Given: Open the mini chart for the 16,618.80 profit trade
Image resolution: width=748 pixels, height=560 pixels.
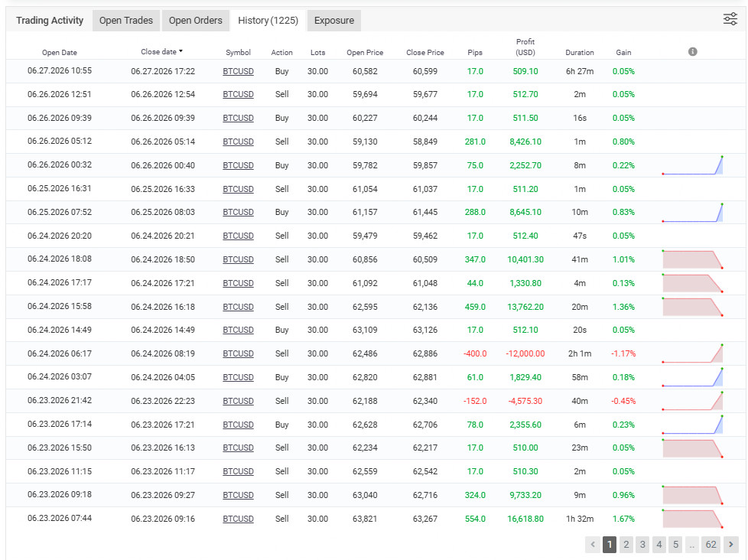Looking at the screenshot, I should pos(693,519).
